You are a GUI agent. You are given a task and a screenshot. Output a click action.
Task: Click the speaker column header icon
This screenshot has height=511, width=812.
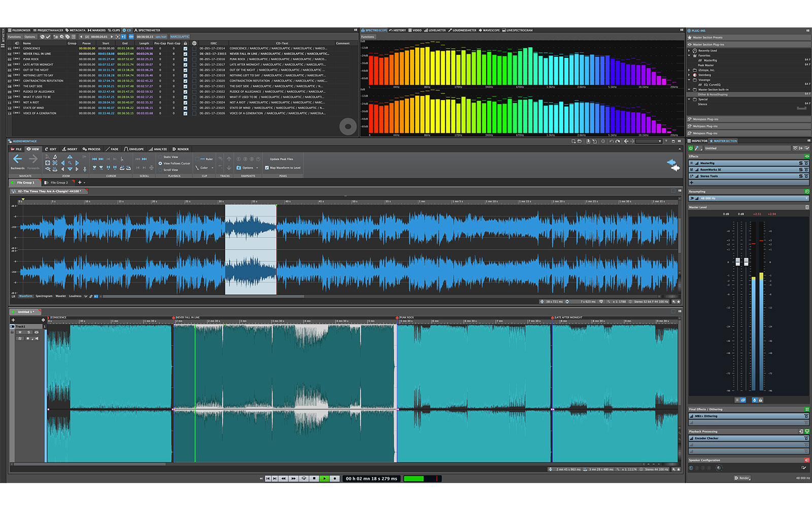click(x=17, y=43)
